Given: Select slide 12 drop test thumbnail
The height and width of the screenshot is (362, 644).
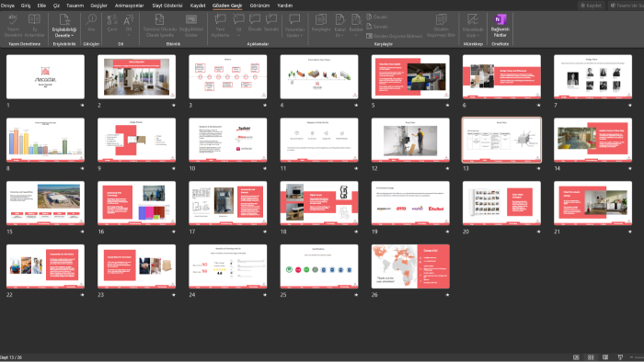Looking at the screenshot, I should (x=410, y=141).
